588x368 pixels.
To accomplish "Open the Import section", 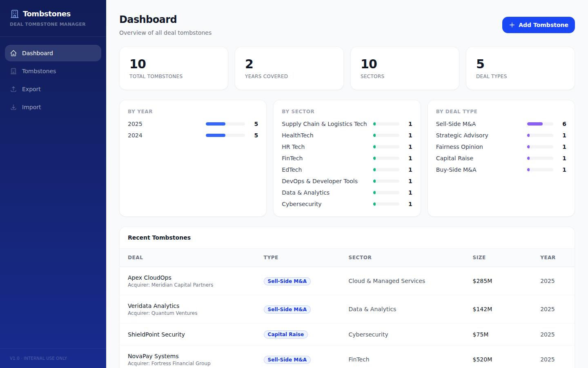I will click(31, 107).
